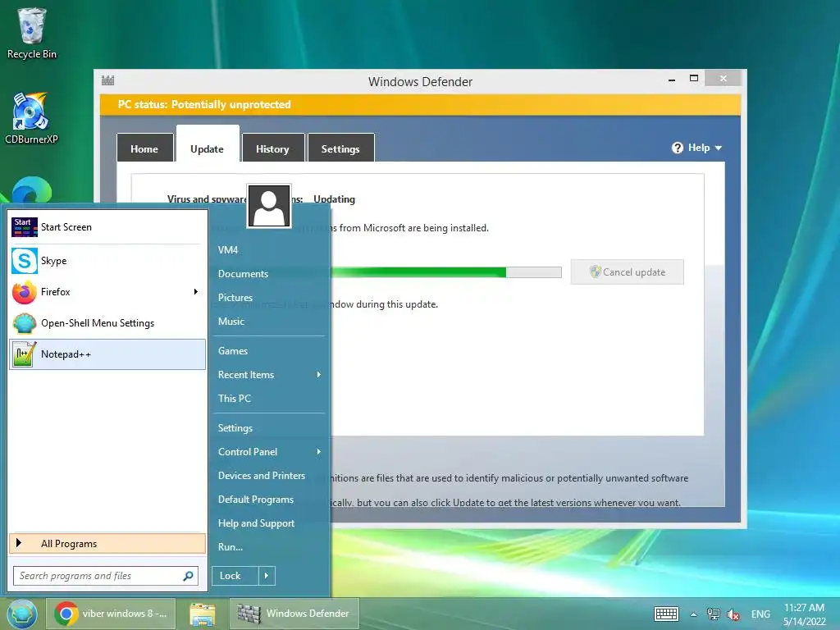Open the Run... dialog
Screen dimensions: 840x630
coord(231,547)
